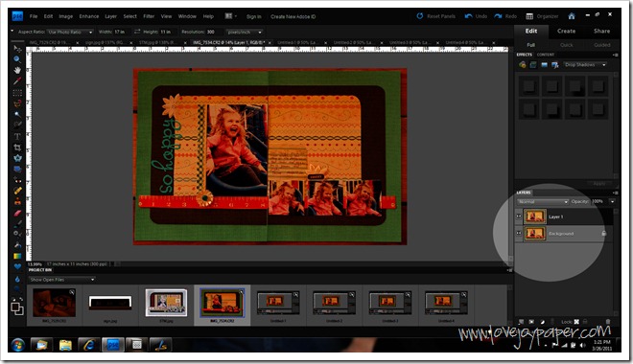Switch to the Content panel tab

(x=546, y=55)
